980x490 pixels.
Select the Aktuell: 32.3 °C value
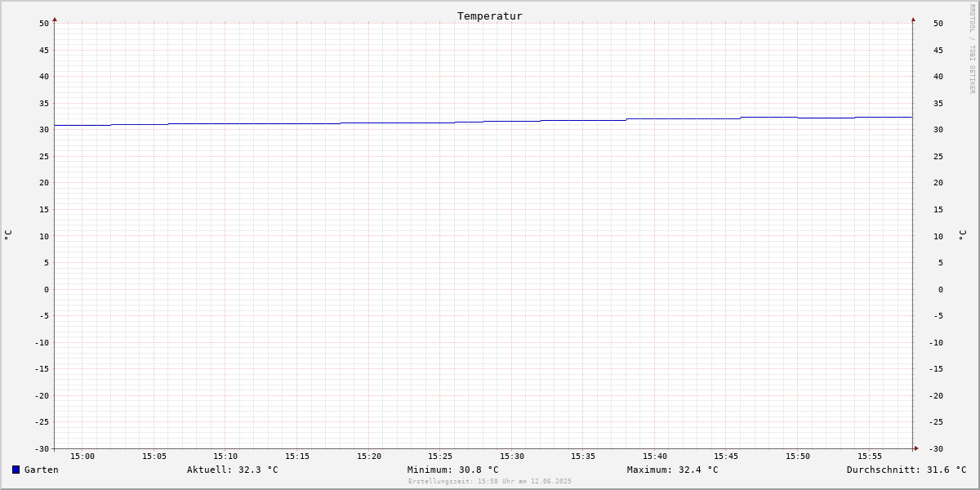[x=233, y=470]
